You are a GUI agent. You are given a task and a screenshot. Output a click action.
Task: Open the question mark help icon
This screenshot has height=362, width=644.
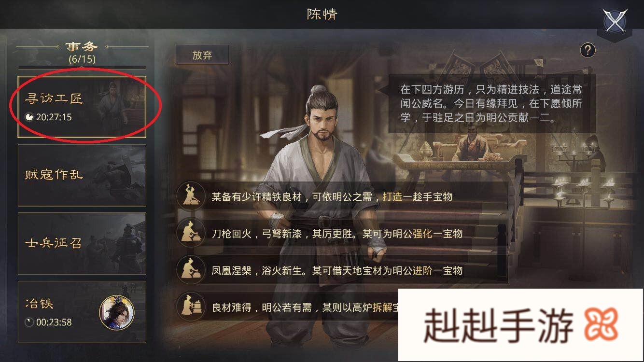tap(588, 50)
